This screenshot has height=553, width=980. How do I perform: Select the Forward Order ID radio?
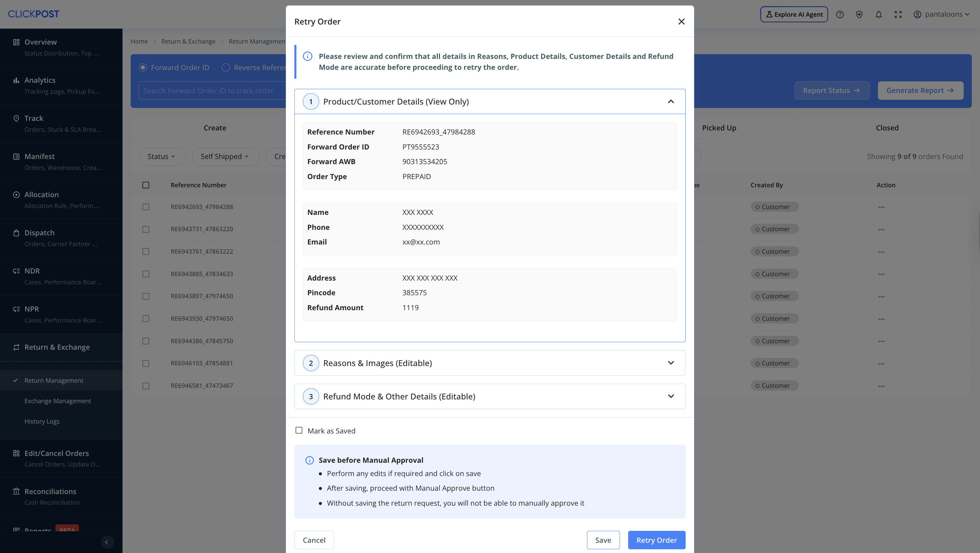[x=143, y=67]
